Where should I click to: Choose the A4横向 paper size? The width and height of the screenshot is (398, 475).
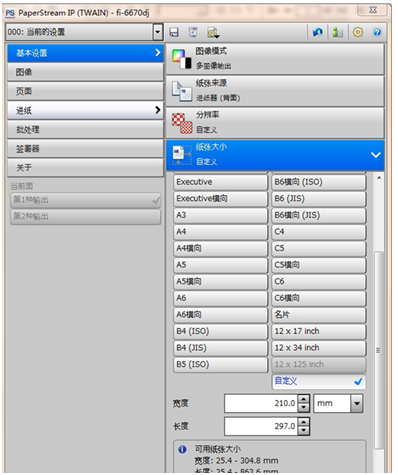[220, 248]
